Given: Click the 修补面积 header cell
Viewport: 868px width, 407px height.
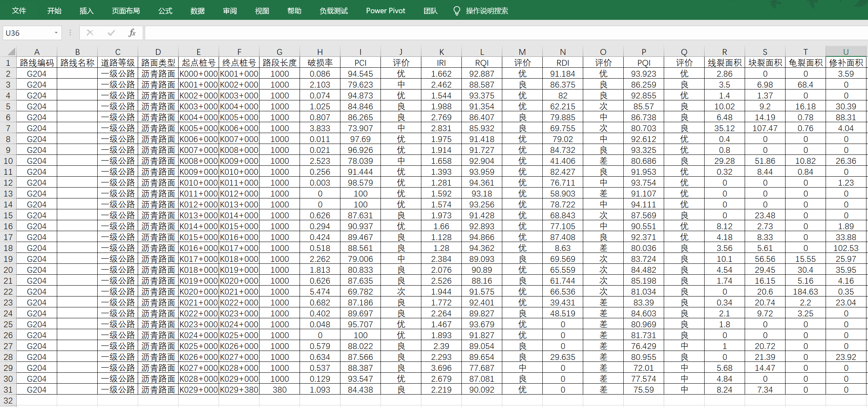Looking at the screenshot, I should pos(846,63).
